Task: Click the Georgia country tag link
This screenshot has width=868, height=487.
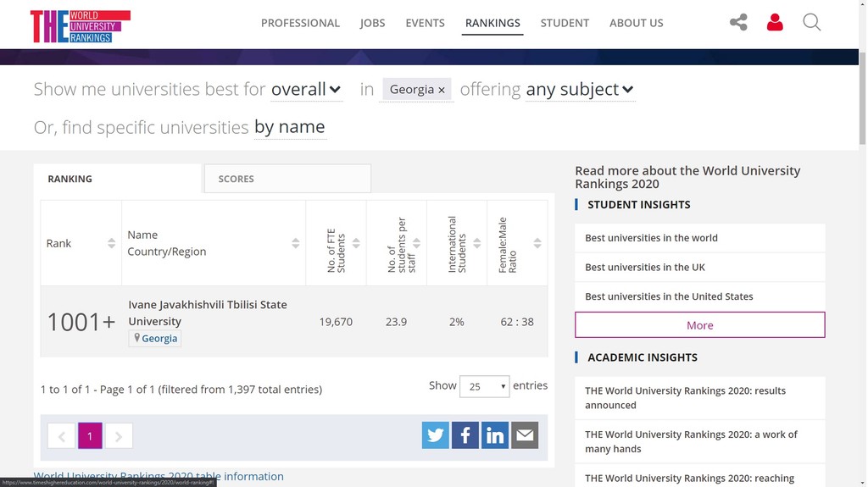Action: [x=155, y=338]
